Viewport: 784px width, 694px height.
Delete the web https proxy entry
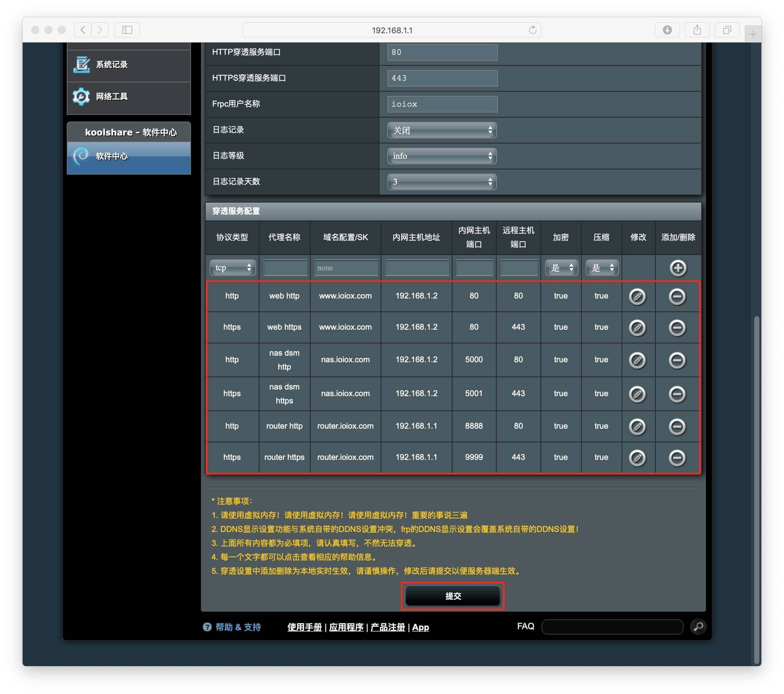click(677, 327)
